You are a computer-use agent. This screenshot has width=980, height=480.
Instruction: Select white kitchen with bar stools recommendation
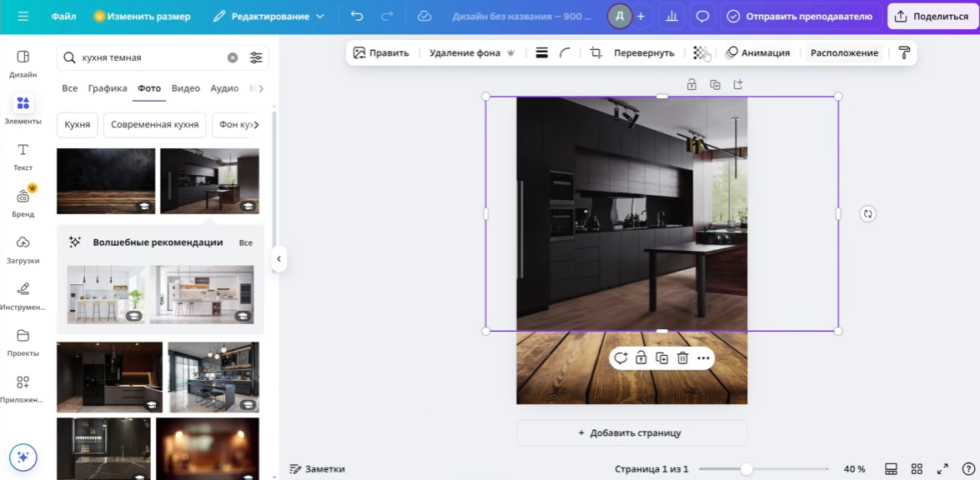(x=106, y=295)
